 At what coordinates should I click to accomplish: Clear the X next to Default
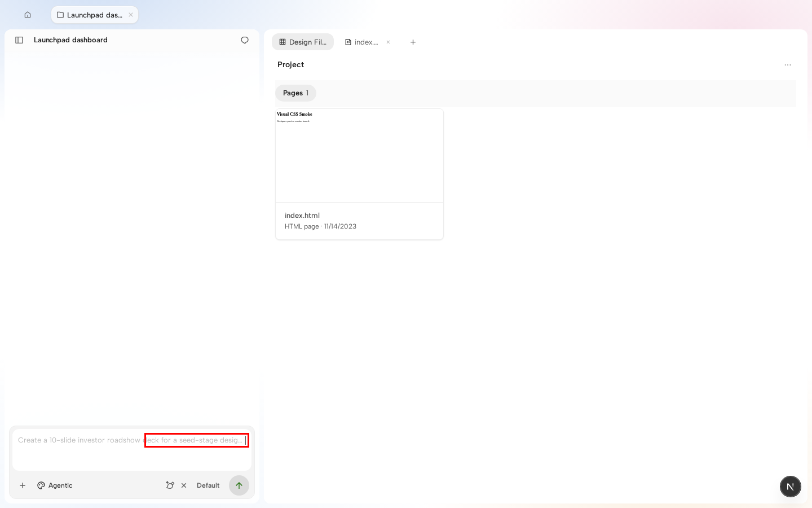point(184,485)
